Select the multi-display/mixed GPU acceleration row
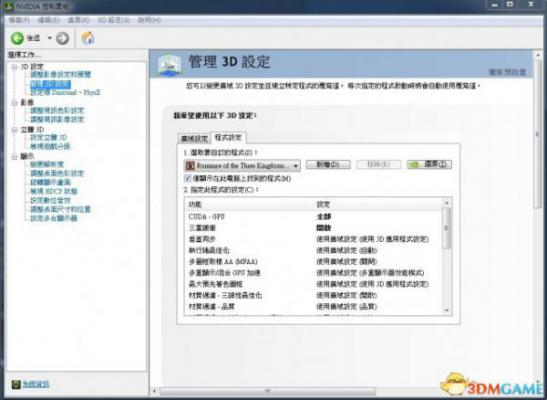This screenshot has height=400, width=547. (x=313, y=273)
